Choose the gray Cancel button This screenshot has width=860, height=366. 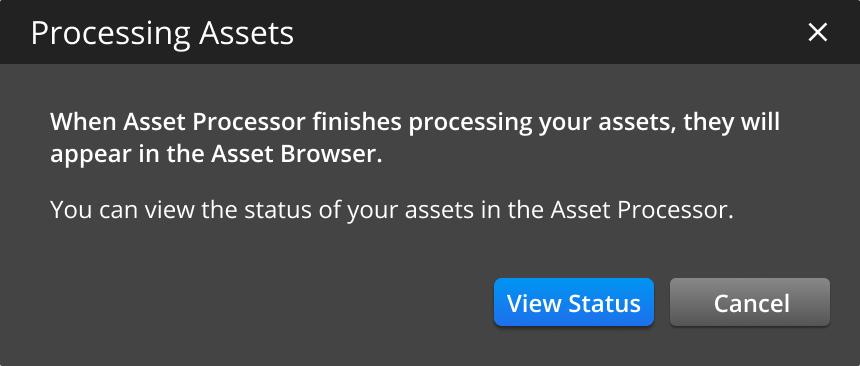[x=750, y=302]
